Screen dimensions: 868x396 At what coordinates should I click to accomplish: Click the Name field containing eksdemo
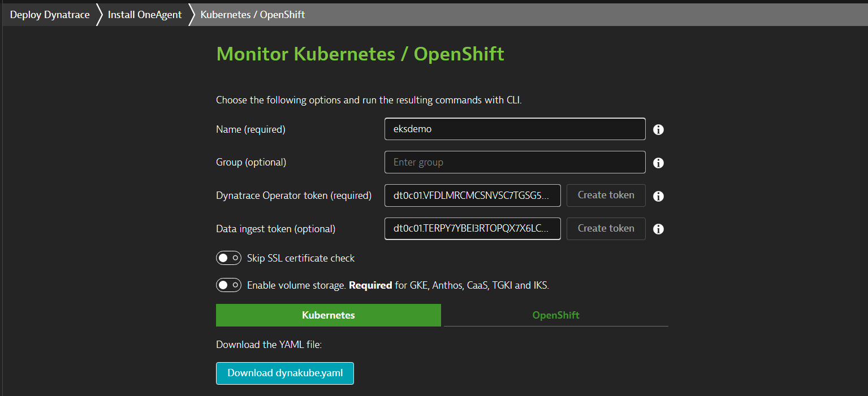point(514,129)
